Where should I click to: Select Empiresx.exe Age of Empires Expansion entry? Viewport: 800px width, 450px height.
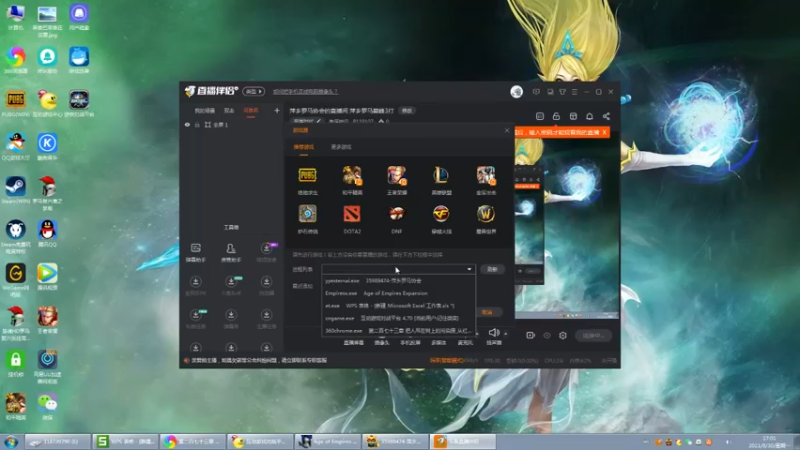pyautogui.click(x=399, y=293)
